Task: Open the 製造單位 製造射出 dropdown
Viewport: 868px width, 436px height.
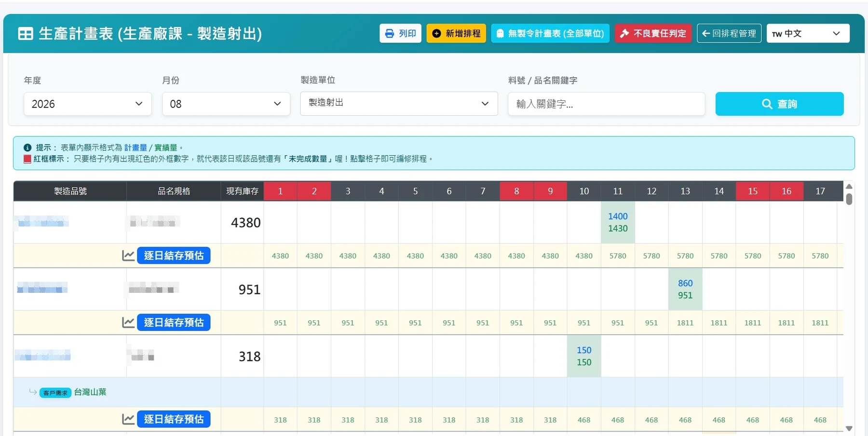Action: pos(399,103)
